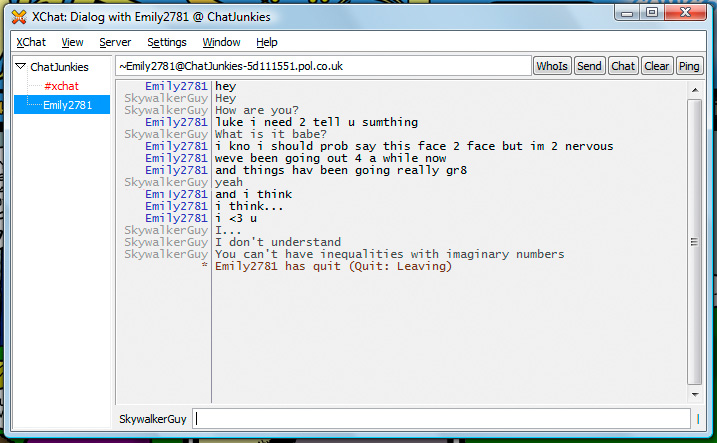Click message 'What is it babe?'
Viewport: 717px width, 443px height.
[271, 134]
